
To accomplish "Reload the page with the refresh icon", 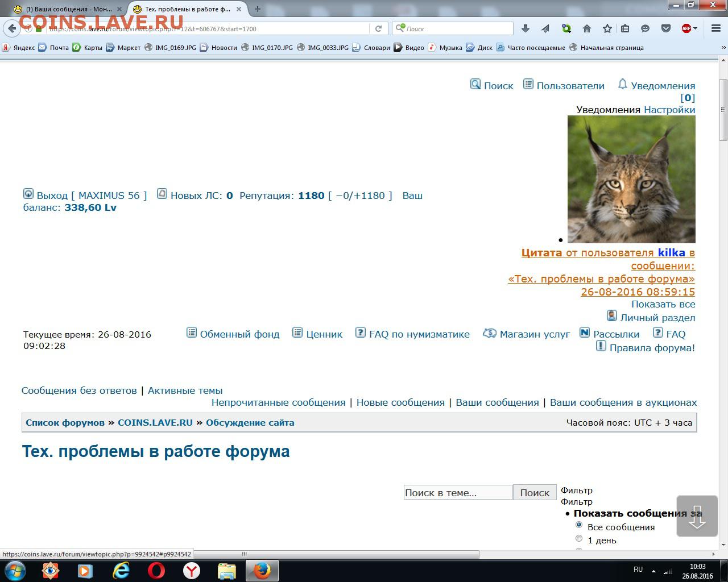I will [378, 28].
